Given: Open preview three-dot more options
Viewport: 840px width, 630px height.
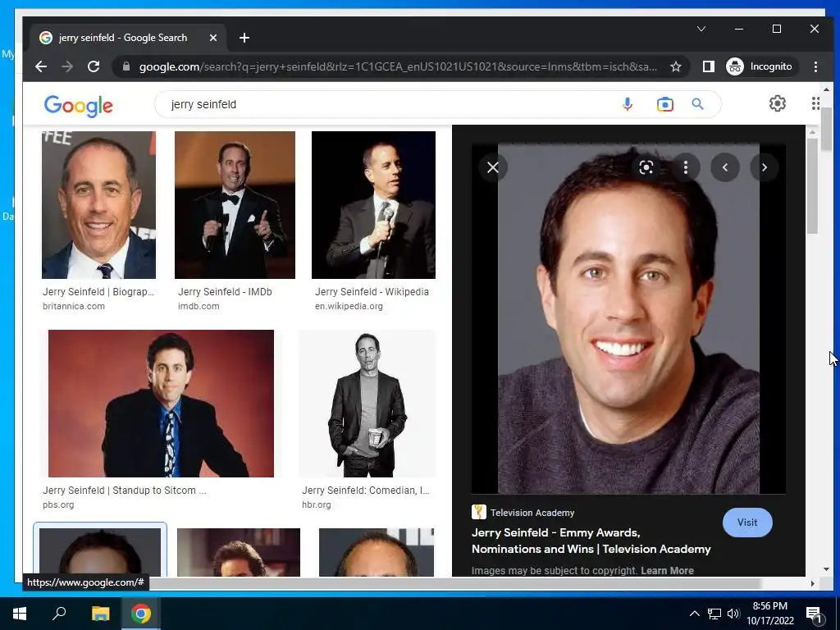Looking at the screenshot, I should [x=686, y=167].
